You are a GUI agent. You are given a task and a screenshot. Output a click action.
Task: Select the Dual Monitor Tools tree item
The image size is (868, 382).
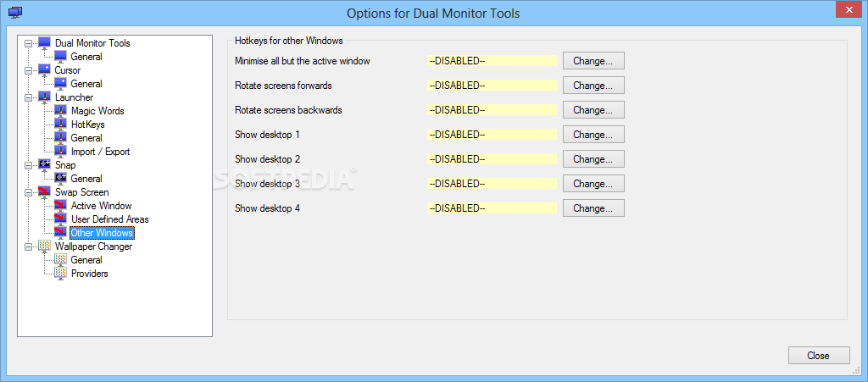92,43
